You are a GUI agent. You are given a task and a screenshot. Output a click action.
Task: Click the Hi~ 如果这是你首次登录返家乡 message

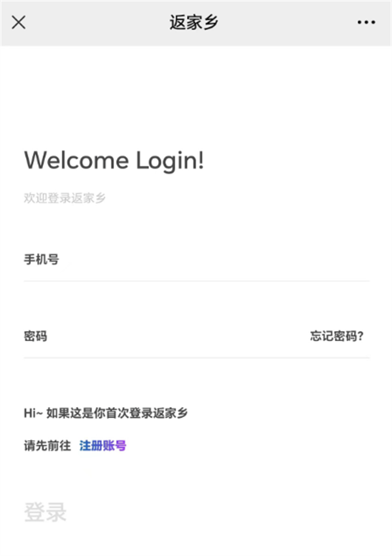[x=106, y=413]
